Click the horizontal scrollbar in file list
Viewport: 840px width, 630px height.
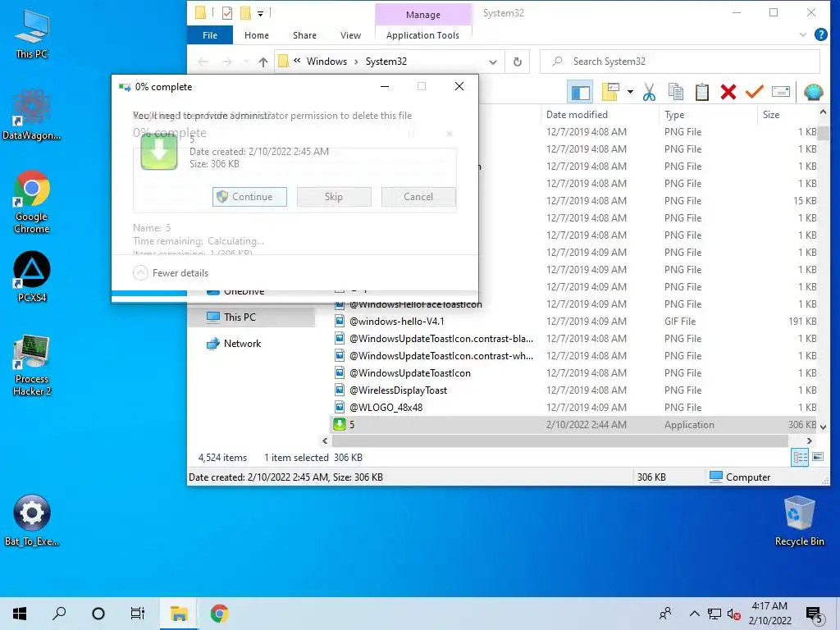(x=559, y=441)
